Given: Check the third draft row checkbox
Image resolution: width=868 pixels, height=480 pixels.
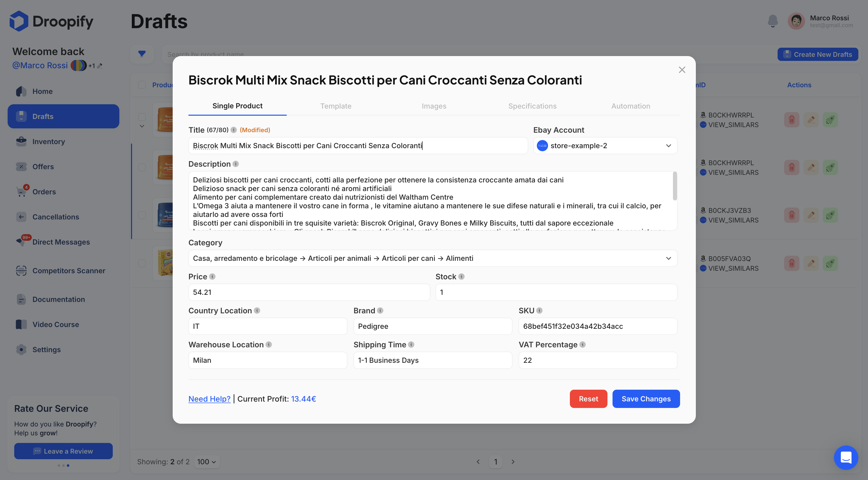Looking at the screenshot, I should click(x=142, y=215).
